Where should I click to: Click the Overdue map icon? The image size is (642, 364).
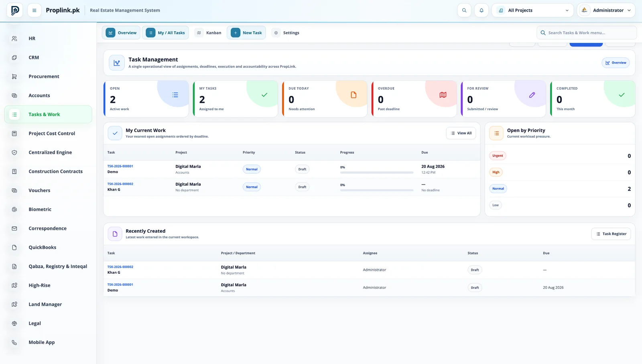click(443, 95)
